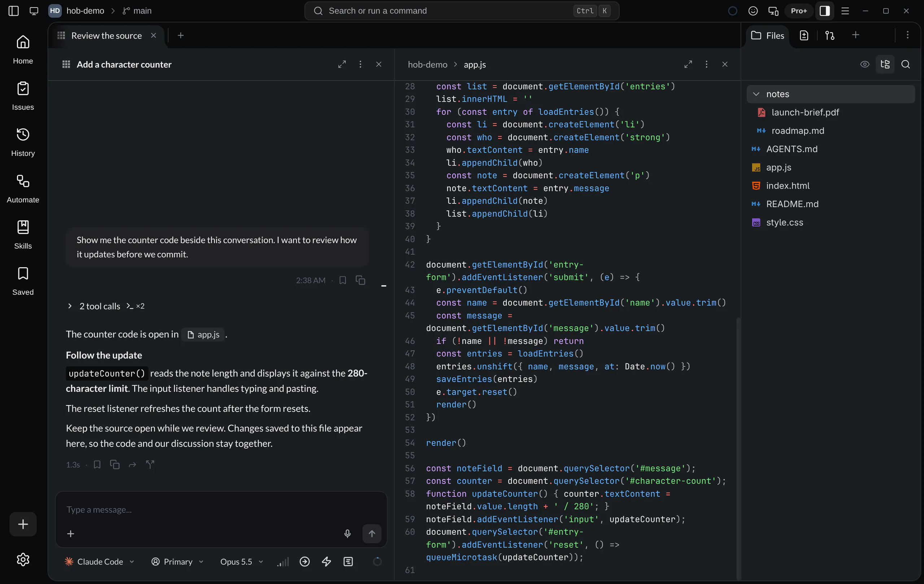Click the app.js file chip in the reply
Viewport: 924px width, 584px height.
(x=203, y=334)
